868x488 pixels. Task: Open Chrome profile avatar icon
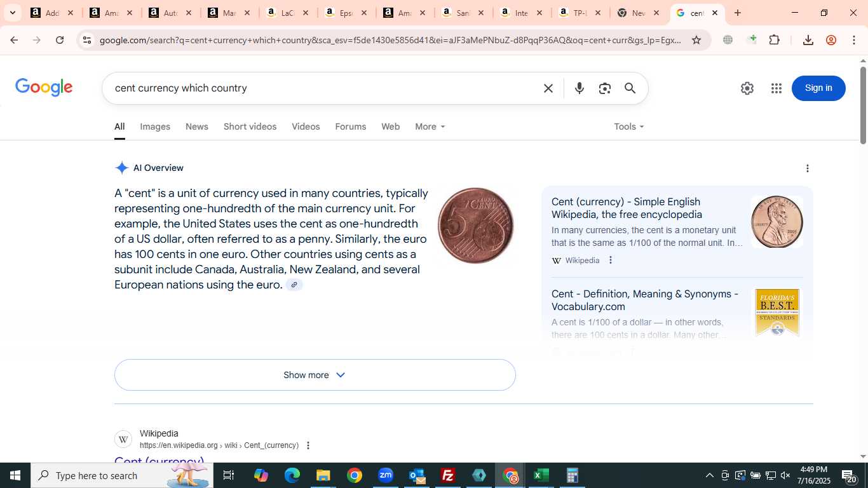(x=831, y=40)
